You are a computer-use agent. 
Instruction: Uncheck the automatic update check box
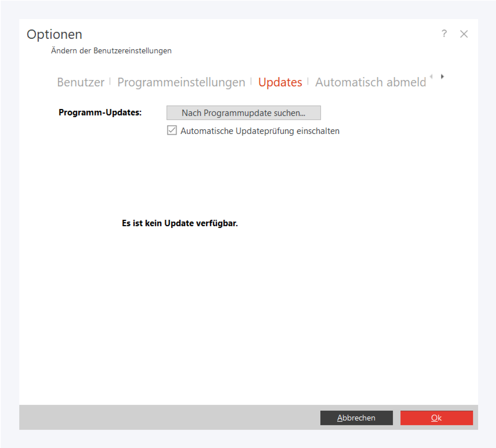(x=172, y=130)
